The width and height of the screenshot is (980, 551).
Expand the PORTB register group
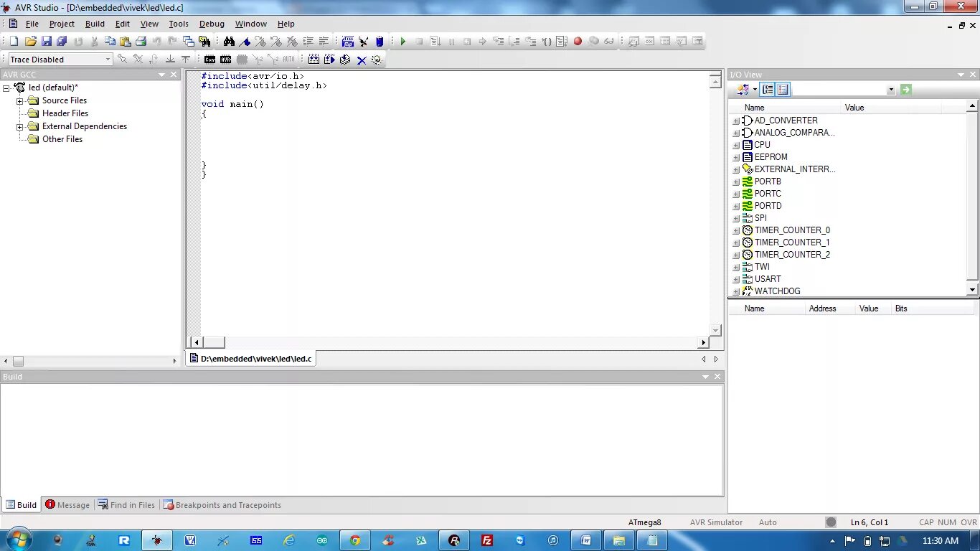[735, 182]
